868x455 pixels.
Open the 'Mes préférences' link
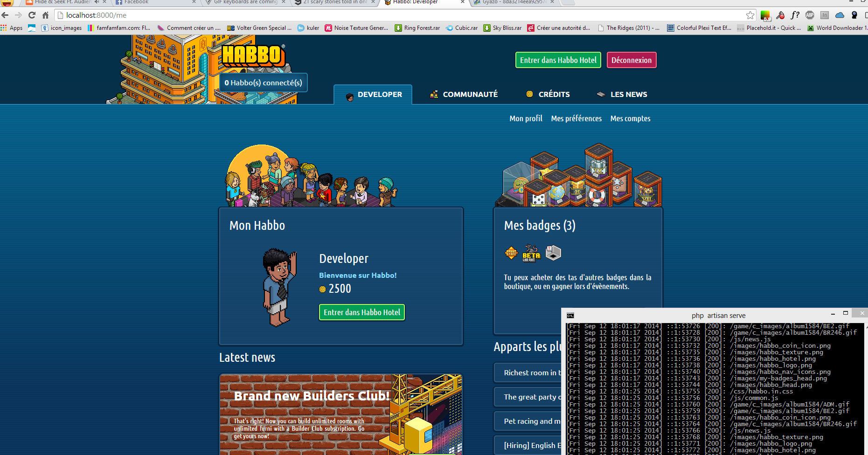point(576,119)
